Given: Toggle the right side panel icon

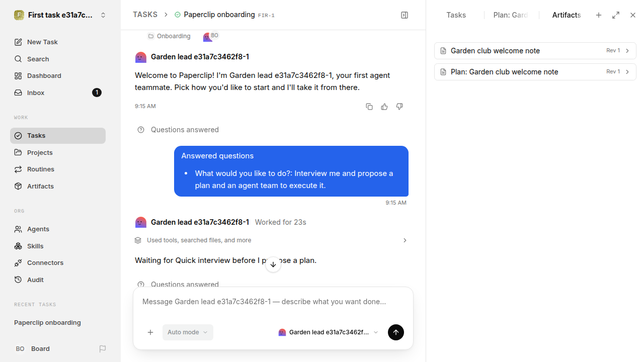Looking at the screenshot, I should click(405, 15).
